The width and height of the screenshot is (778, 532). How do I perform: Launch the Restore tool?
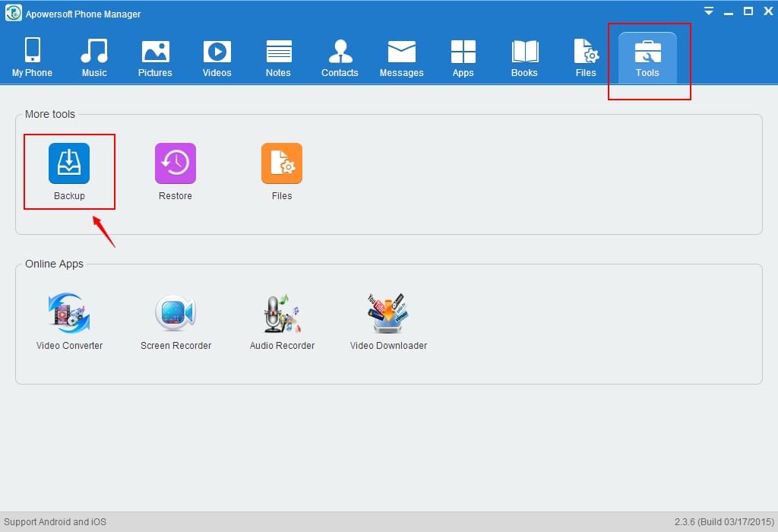176,164
